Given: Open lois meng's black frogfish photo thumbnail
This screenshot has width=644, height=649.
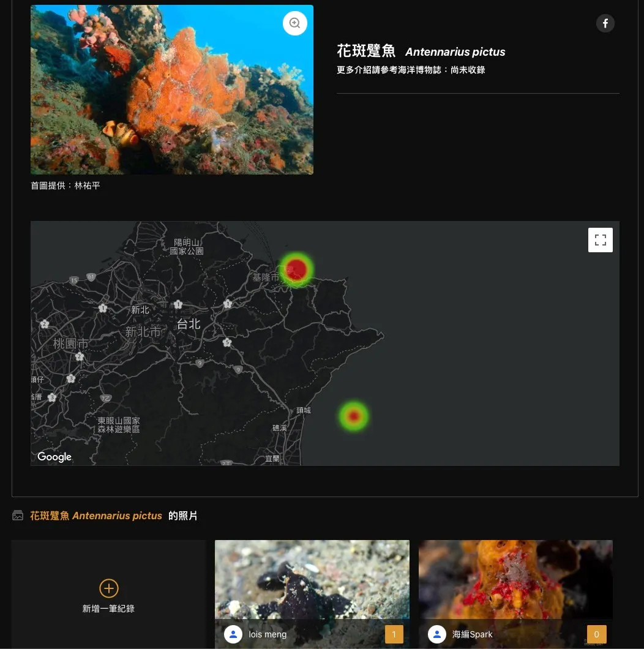Looking at the screenshot, I should click(x=312, y=579).
